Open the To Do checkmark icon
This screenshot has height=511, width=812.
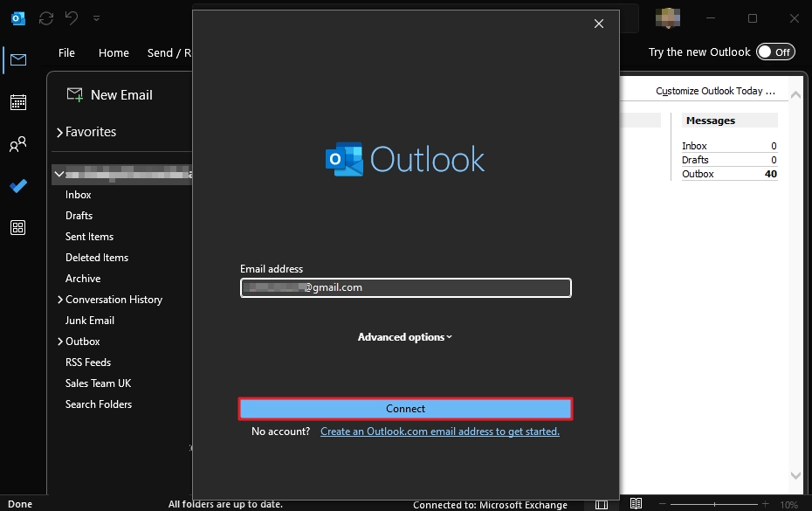pos(17,186)
